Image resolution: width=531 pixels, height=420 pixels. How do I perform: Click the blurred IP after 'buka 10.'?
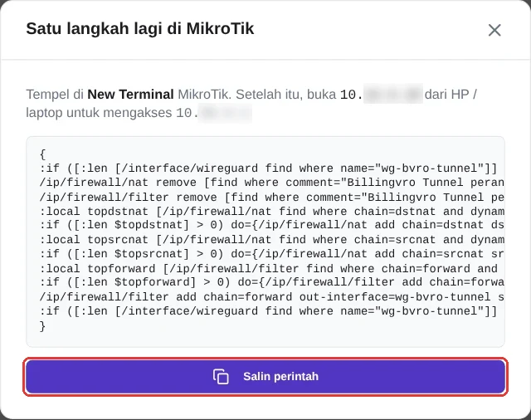pos(392,94)
